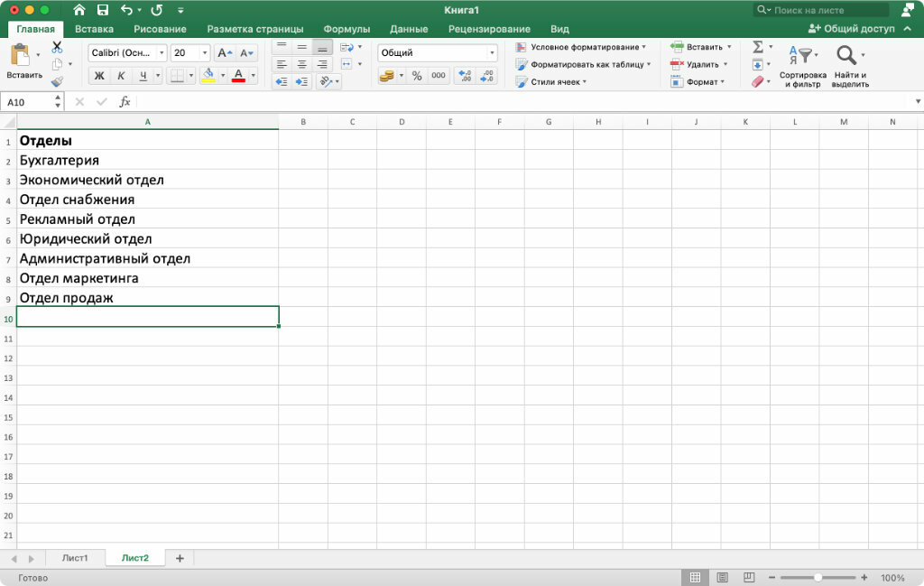Expand Условное форматирование menu
The height and width of the screenshot is (586, 924).
click(x=580, y=47)
